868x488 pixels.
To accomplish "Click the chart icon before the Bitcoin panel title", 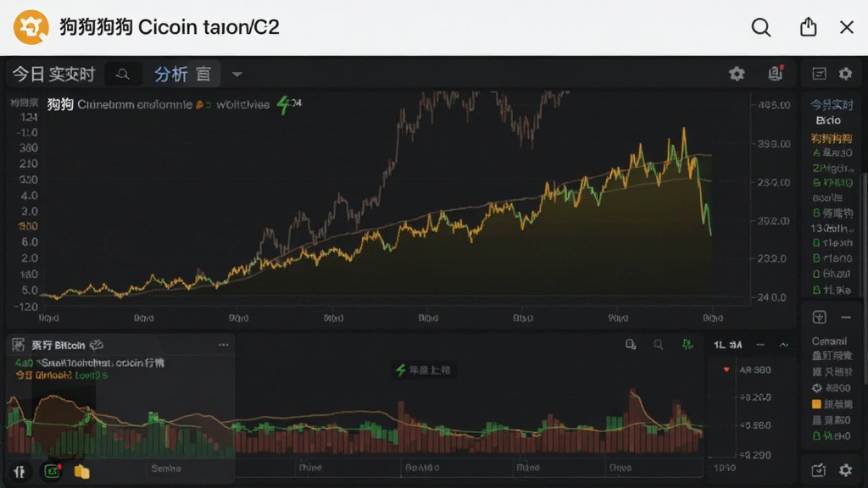I will click(x=19, y=346).
